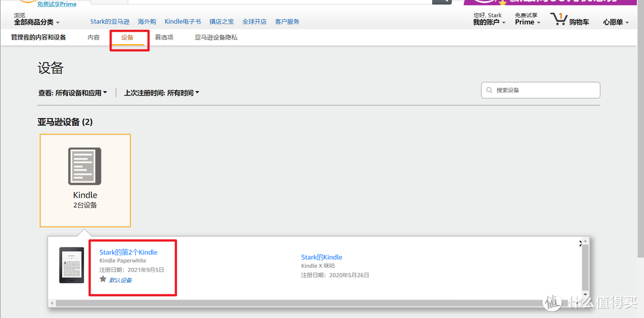This screenshot has height=318, width=644.
Task: Click the Kindle Paperwhite device thumbnail
Action: click(x=72, y=265)
